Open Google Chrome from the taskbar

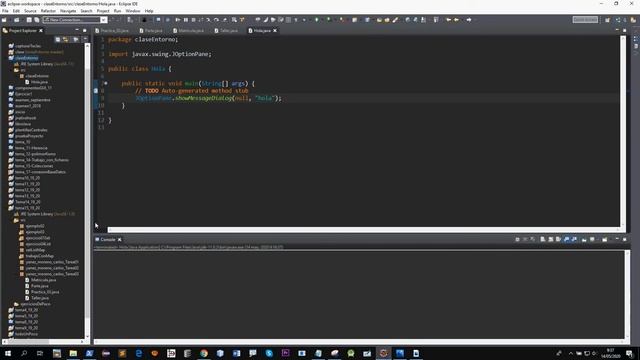(x=204, y=353)
